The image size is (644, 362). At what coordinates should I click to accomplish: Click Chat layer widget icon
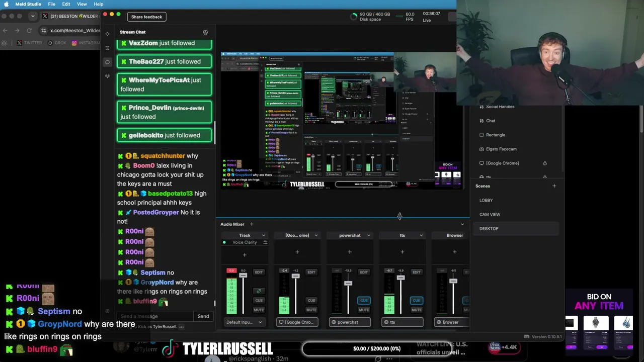pyautogui.click(x=481, y=121)
